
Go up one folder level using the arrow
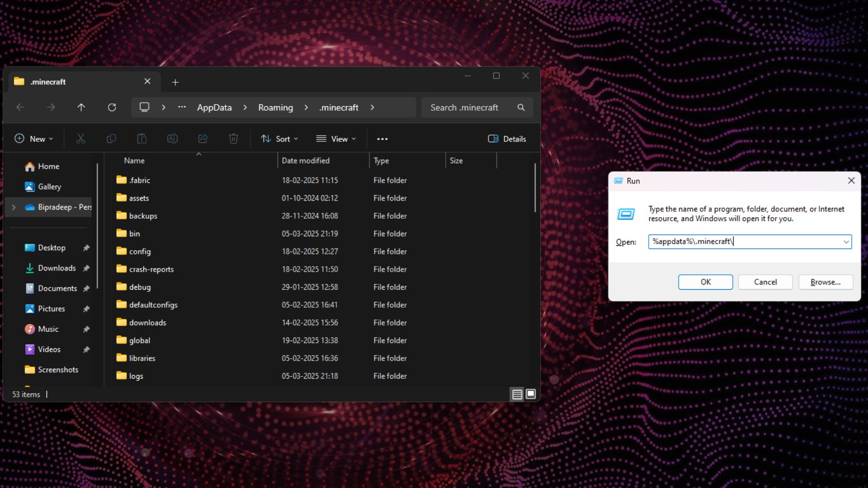pos(81,108)
